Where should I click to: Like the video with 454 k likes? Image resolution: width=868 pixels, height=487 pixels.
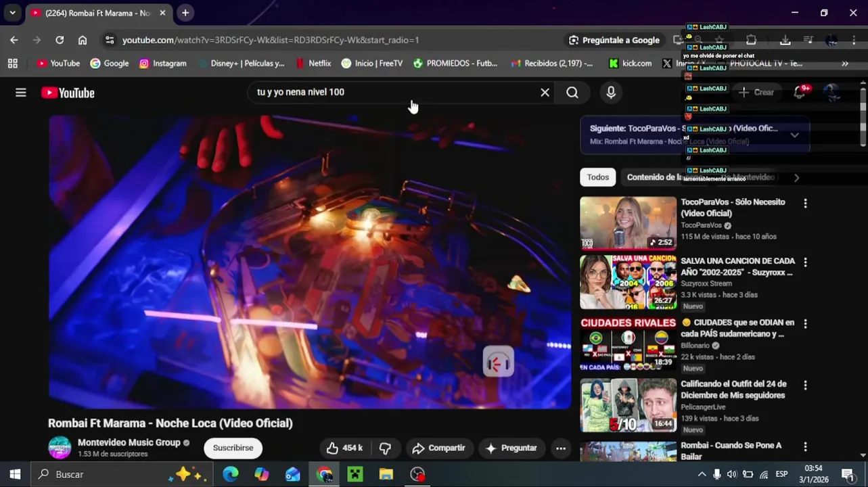(345, 448)
